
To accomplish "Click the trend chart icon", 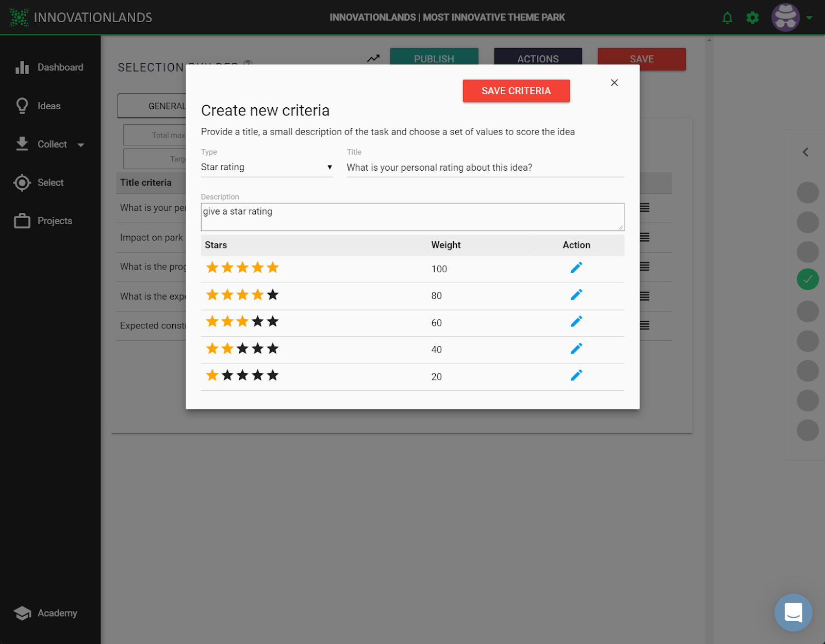I will tap(373, 59).
